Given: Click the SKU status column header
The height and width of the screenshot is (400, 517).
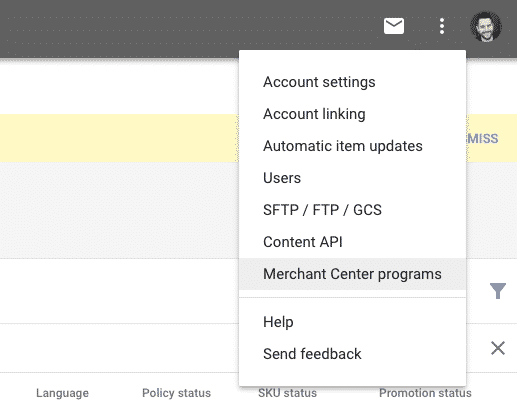Looking at the screenshot, I should (x=287, y=393).
